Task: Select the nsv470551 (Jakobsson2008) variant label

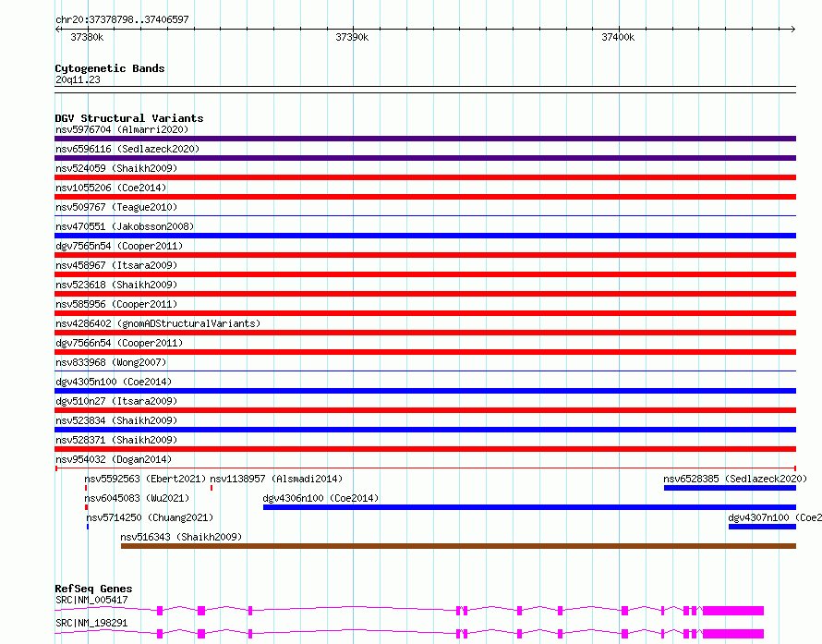Action: click(x=125, y=226)
